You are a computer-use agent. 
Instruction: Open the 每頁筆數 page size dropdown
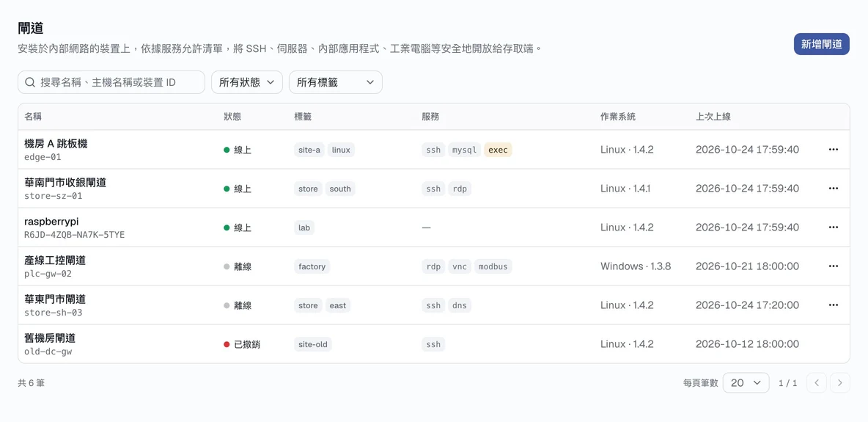pos(746,382)
